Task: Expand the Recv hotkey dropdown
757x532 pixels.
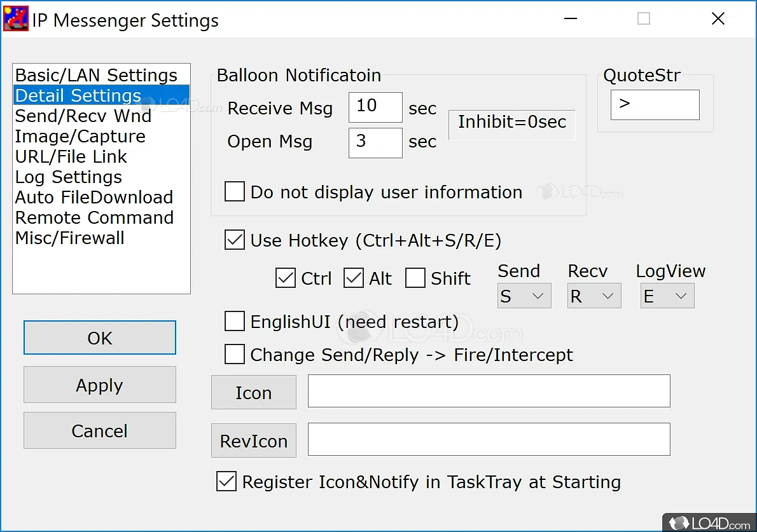Action: click(x=594, y=296)
